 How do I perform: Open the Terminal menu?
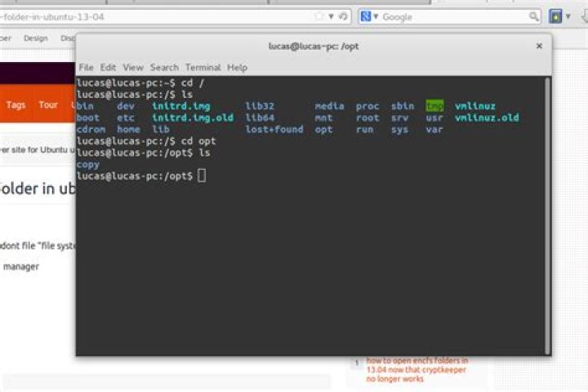203,68
